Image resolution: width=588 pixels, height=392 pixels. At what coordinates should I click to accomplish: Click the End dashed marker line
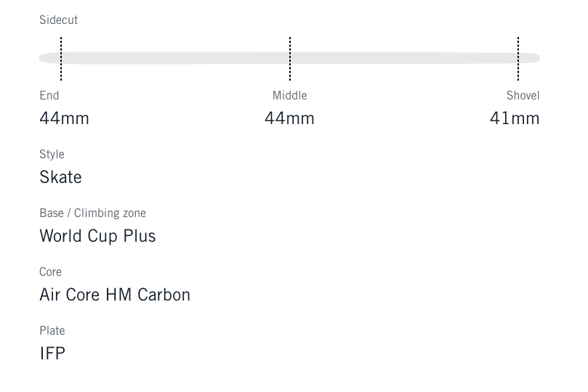(x=61, y=59)
